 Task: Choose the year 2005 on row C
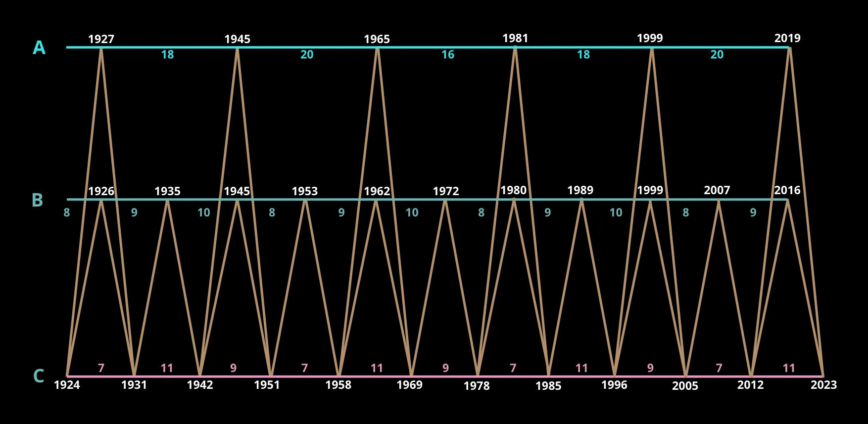(685, 386)
